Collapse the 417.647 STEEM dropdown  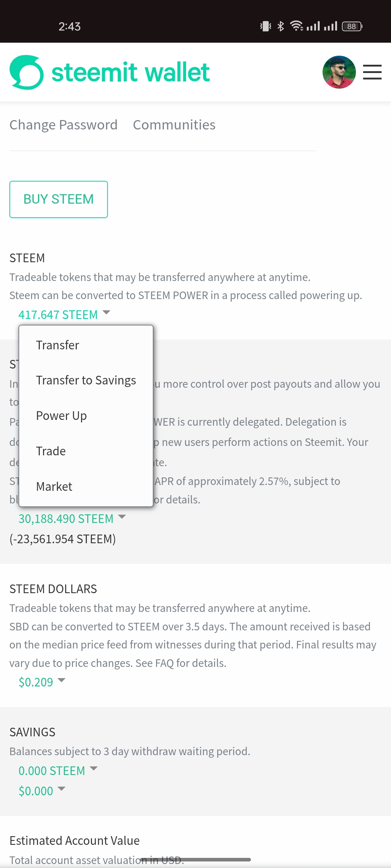(x=64, y=315)
